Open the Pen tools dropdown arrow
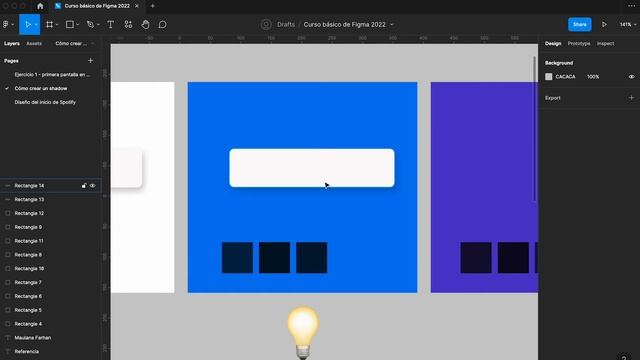The height and width of the screenshot is (360, 640). point(98,25)
